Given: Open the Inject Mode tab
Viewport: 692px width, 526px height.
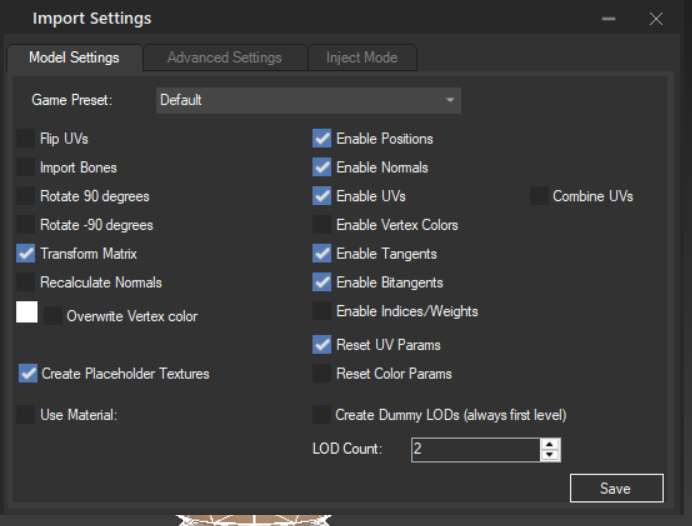Looking at the screenshot, I should [x=362, y=57].
